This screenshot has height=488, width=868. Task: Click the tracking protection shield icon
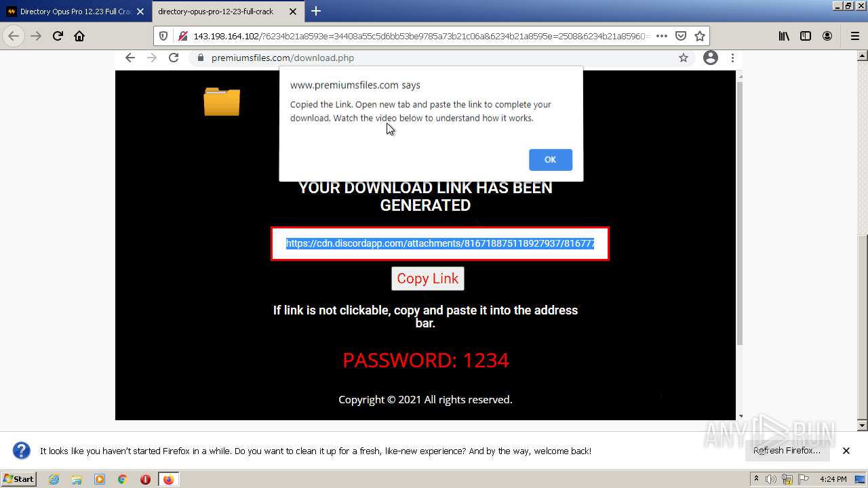163,36
